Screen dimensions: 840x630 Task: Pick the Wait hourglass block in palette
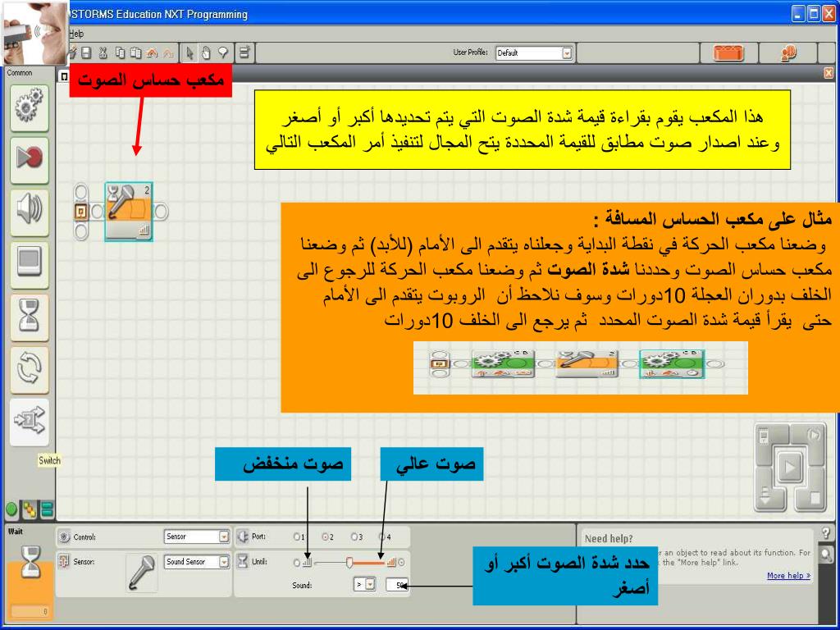[x=29, y=317]
